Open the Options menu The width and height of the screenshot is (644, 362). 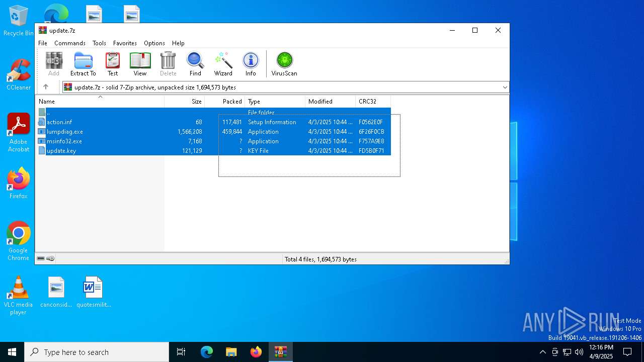(x=154, y=43)
